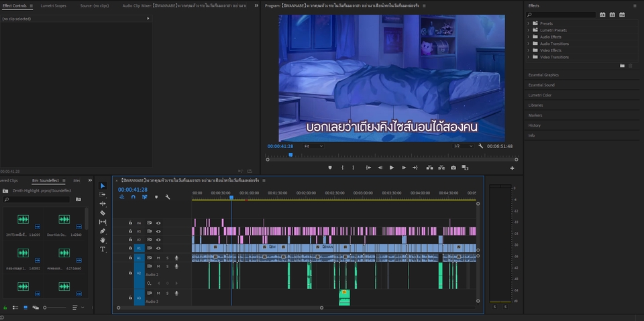Toggle bin read-only lock icon
The height and width of the screenshot is (321, 644).
tap(5, 308)
